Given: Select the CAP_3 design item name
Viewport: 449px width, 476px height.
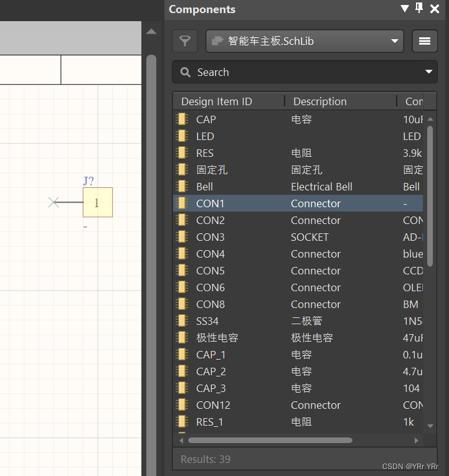Looking at the screenshot, I should point(211,388).
